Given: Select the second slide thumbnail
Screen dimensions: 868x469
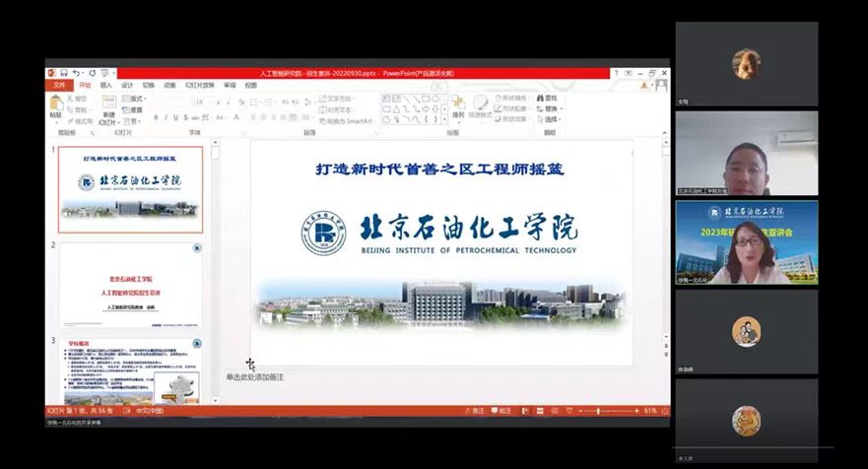Looking at the screenshot, I should click(130, 285).
